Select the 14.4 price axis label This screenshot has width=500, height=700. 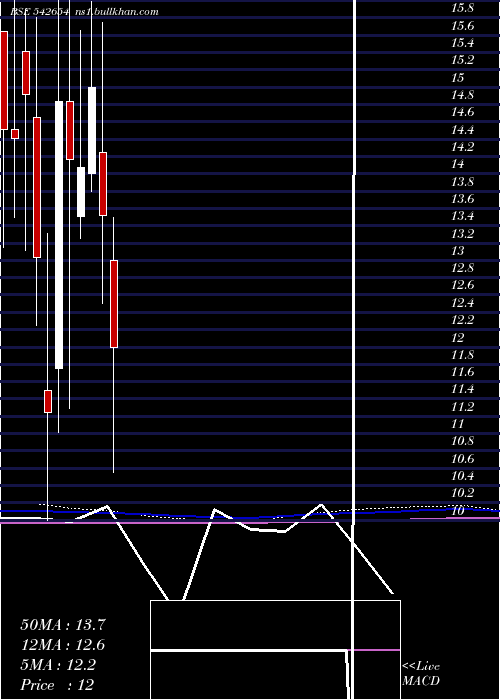coord(462,129)
